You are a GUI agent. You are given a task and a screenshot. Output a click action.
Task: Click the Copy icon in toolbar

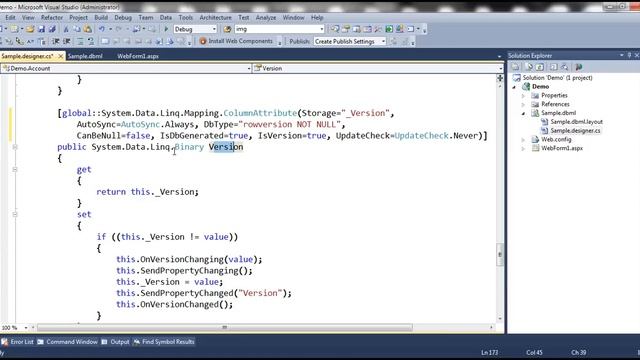(x=77, y=29)
